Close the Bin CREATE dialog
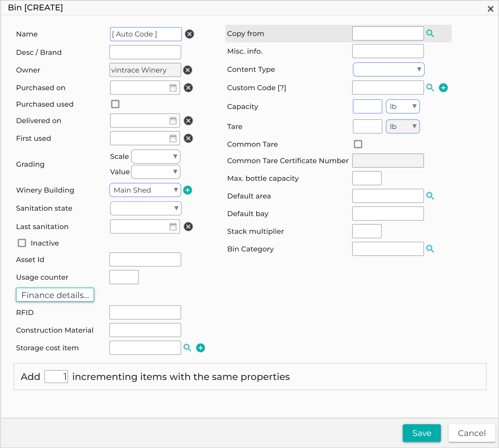This screenshot has width=499, height=448. coord(490,9)
